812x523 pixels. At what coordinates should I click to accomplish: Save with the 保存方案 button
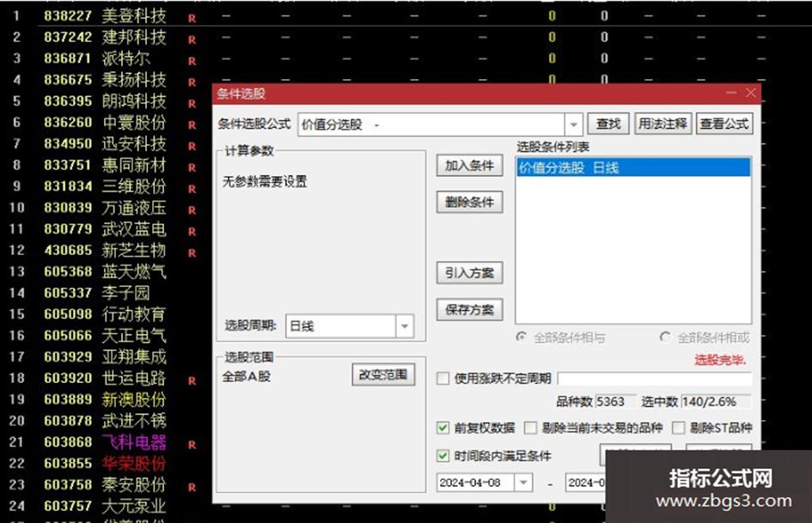470,310
